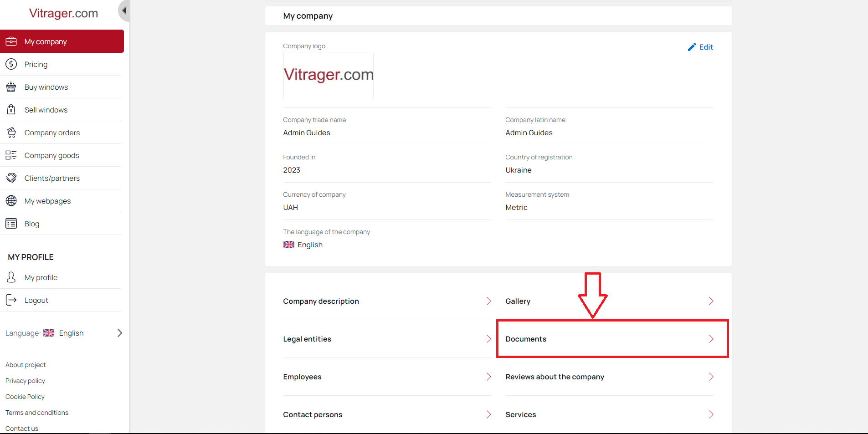Click the Company orders cart icon
868x434 pixels.
click(x=11, y=133)
